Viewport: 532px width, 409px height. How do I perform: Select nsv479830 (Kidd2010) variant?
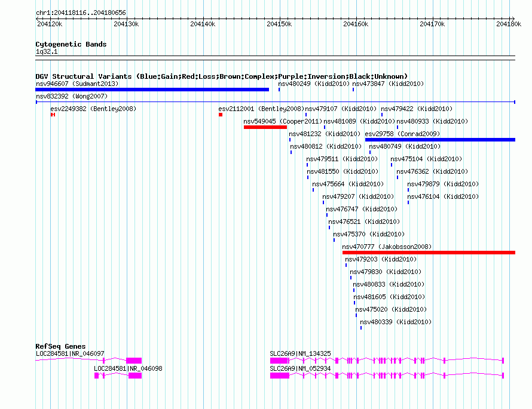pos(386,272)
